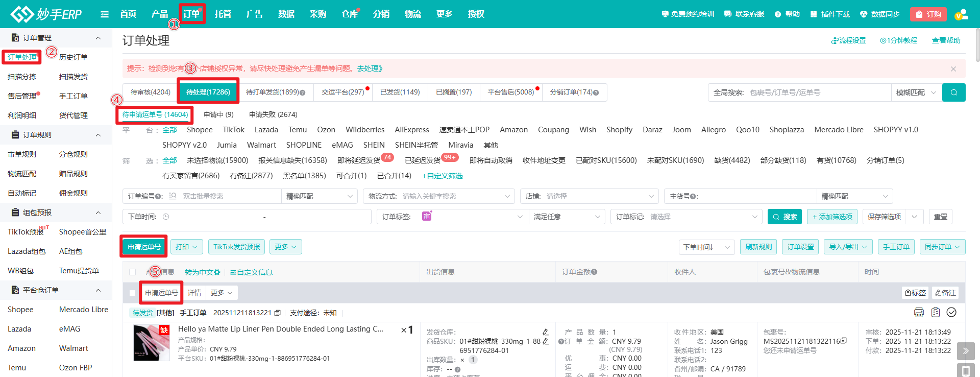
Task: Expand the 打印 dropdown button
Action: [186, 247]
